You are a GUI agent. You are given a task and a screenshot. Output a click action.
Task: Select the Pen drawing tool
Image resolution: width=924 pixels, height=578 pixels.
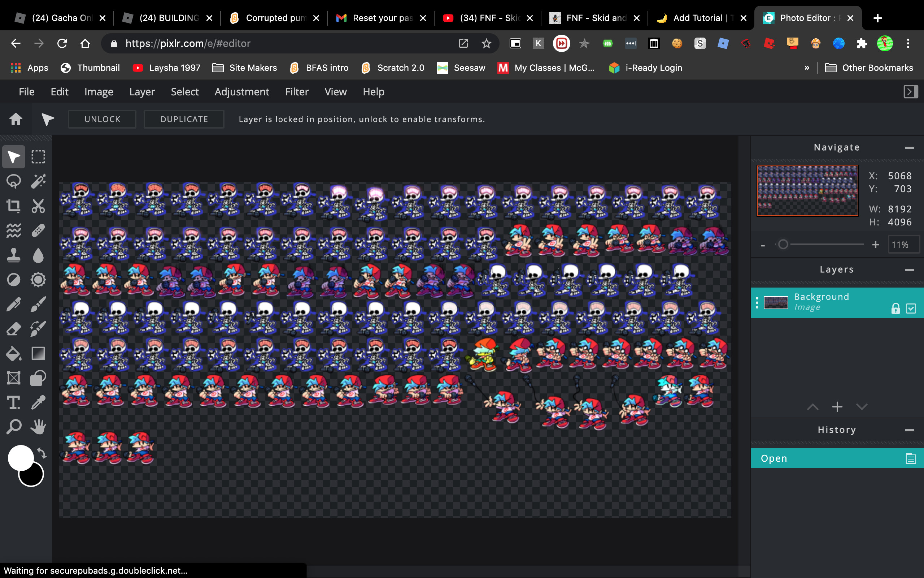[x=14, y=304]
